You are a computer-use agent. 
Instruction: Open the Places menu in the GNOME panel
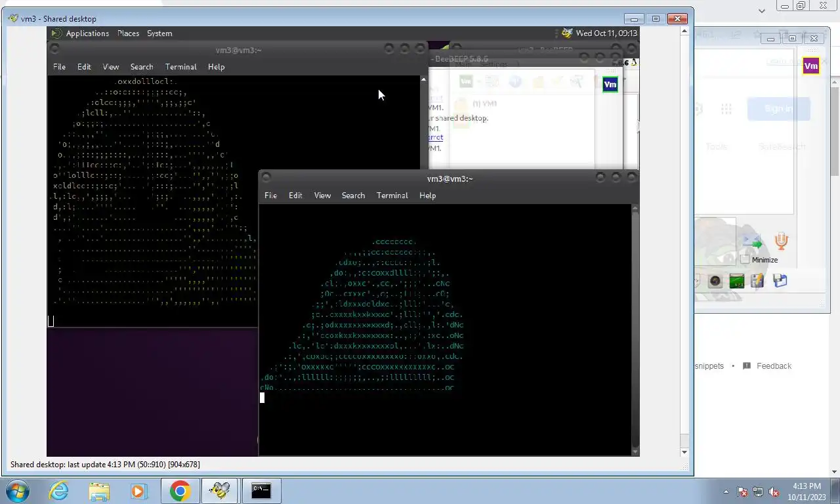pos(128,33)
